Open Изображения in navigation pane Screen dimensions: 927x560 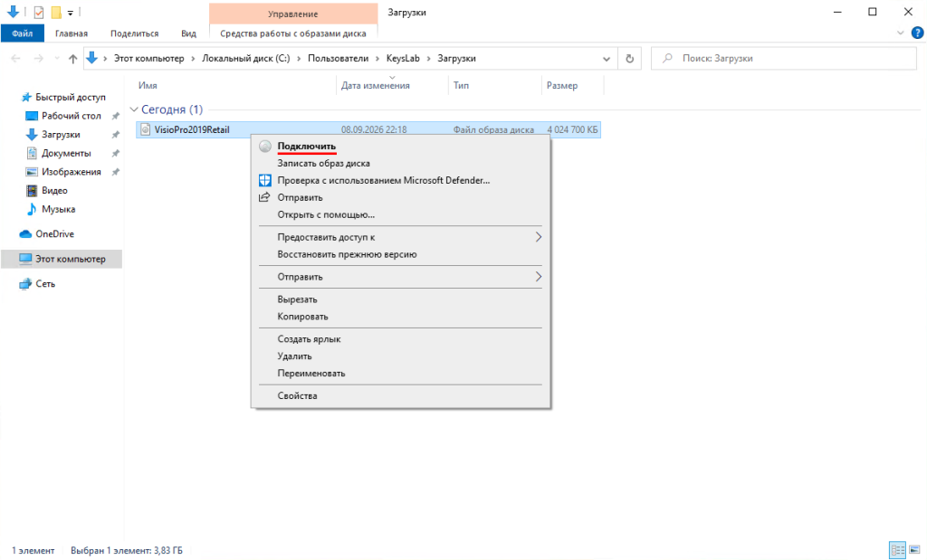click(x=72, y=172)
